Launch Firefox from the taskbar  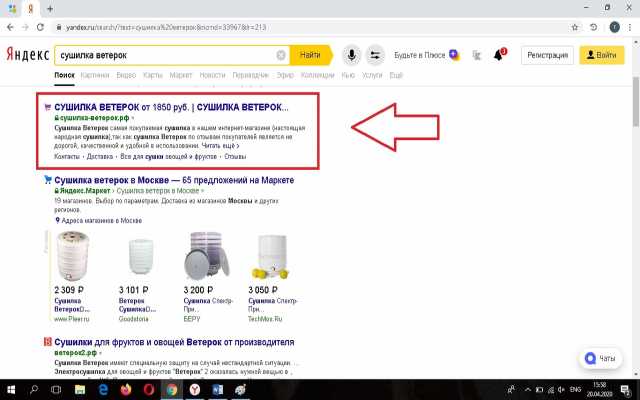click(126, 390)
